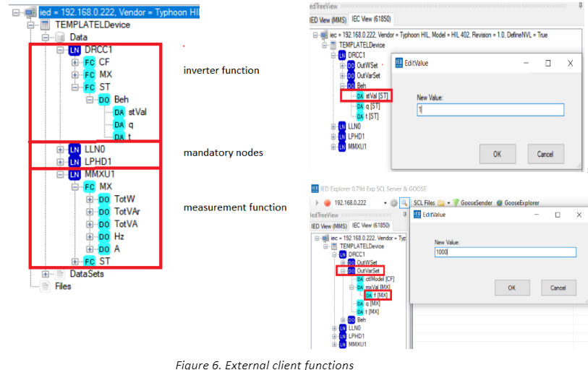Expand the CF functional constraint under DRCC1
Screen dimensions: 588x370
click(x=75, y=62)
